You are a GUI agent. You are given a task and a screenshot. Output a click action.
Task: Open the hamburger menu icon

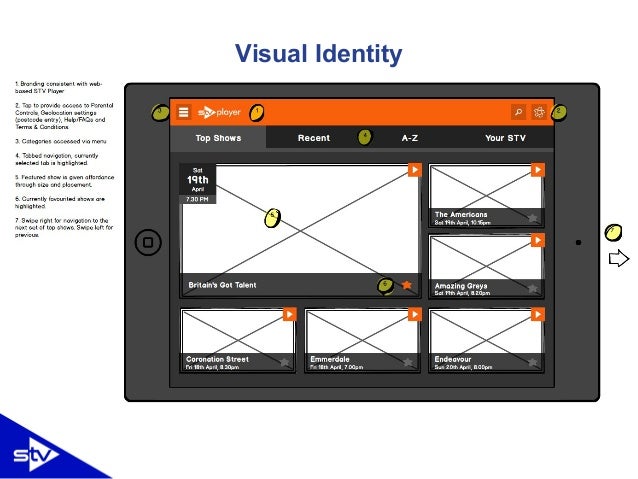[x=184, y=112]
